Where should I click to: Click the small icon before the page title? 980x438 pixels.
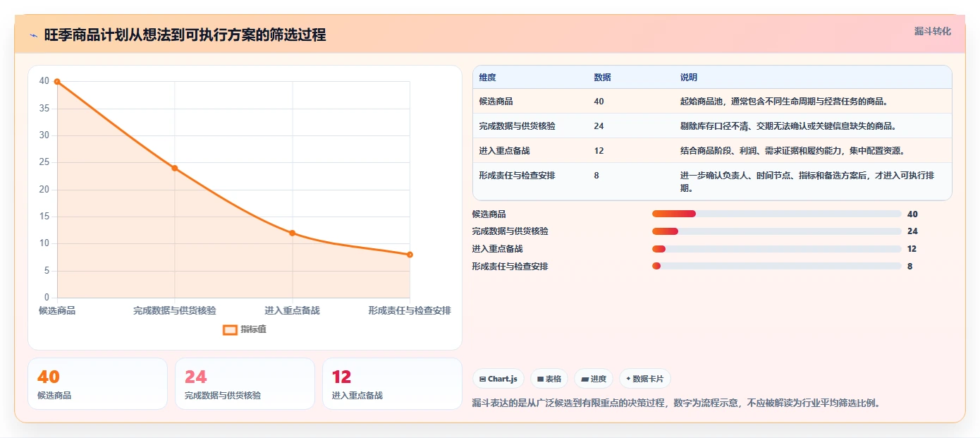(x=33, y=35)
